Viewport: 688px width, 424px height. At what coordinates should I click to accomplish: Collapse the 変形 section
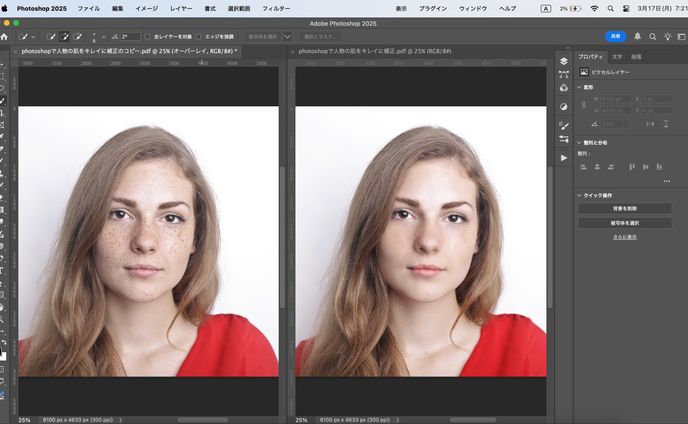(x=579, y=87)
